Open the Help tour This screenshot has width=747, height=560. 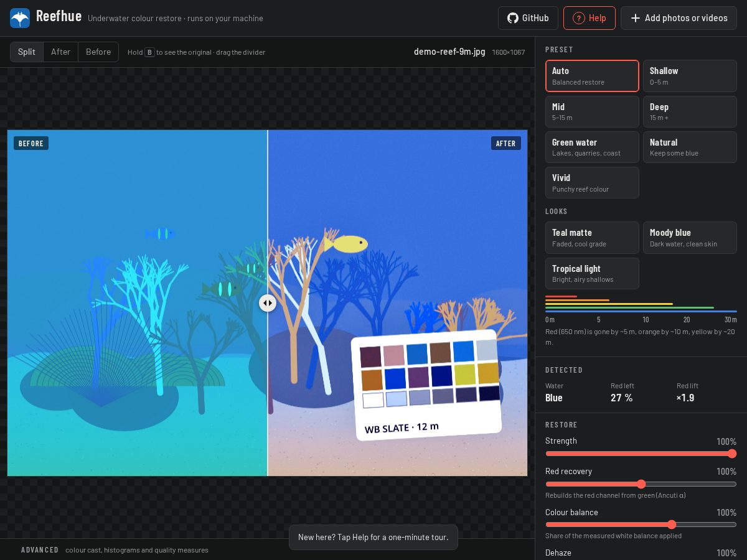click(x=590, y=18)
